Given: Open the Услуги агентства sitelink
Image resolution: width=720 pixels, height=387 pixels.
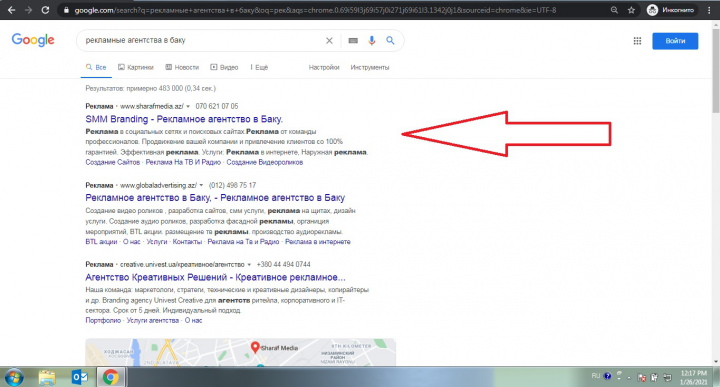Looking at the screenshot, I should tap(152, 320).
